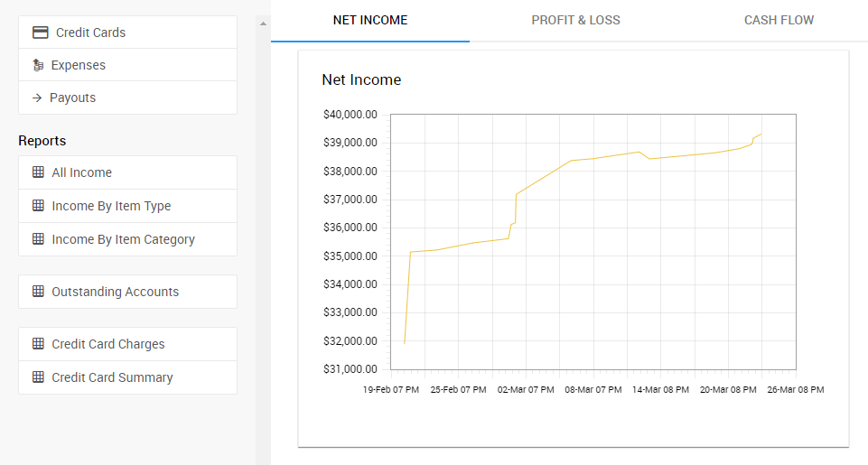868x465 pixels.
Task: Click the Credit Card Charges grid icon
Action: tap(38, 344)
